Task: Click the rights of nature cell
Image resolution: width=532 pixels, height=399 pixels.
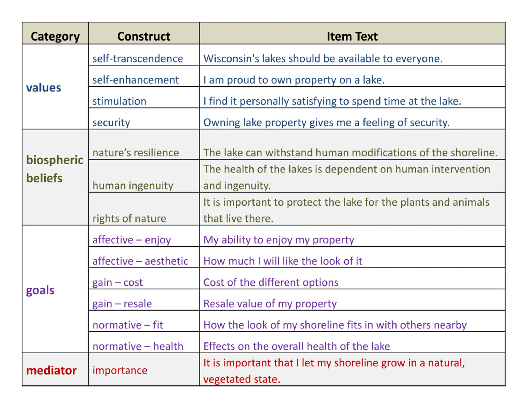Action: pos(144,209)
